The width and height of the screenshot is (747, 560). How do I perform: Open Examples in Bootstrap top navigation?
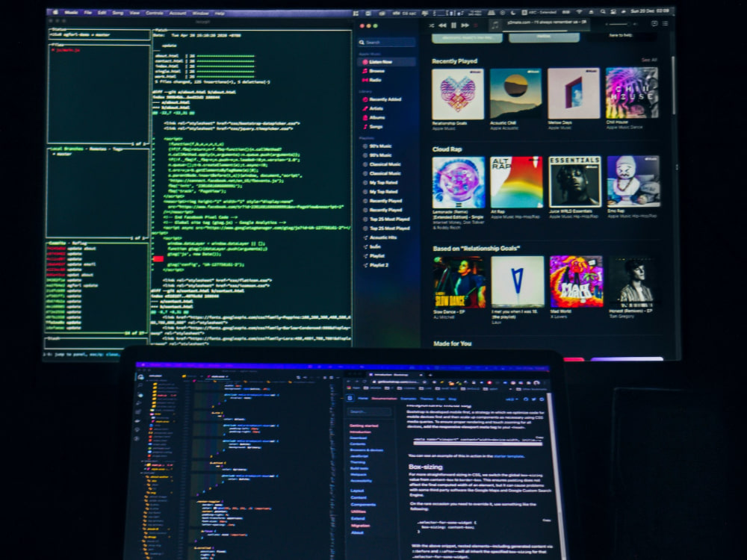pyautogui.click(x=409, y=399)
